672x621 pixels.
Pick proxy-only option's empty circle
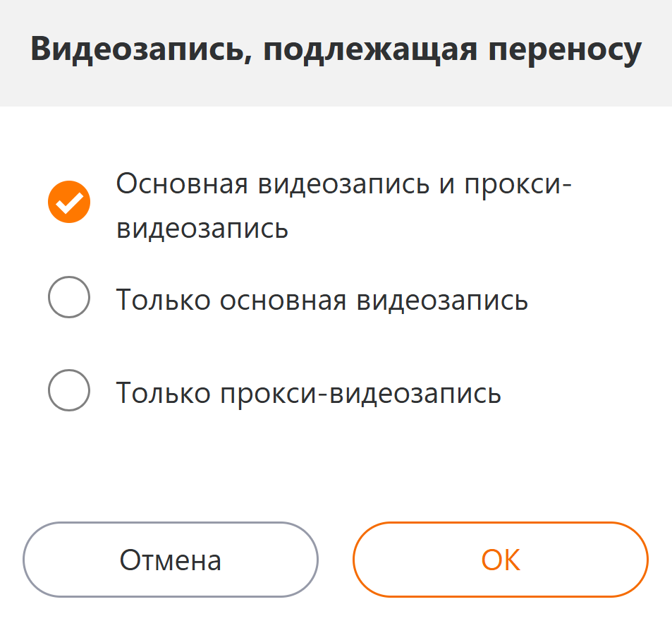69,390
